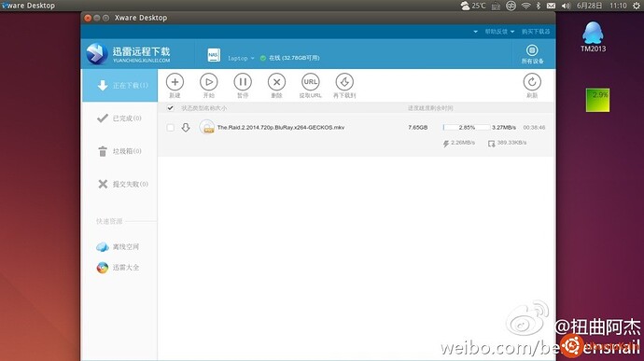
Task: Open the sound volume indicator
Action: tap(566, 6)
